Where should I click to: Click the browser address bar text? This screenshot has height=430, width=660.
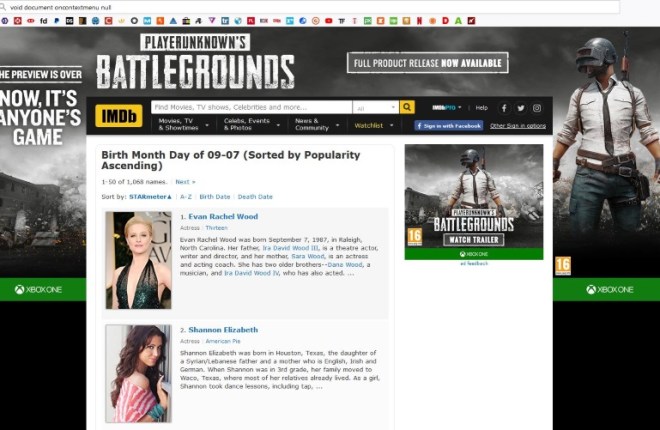[61, 7]
